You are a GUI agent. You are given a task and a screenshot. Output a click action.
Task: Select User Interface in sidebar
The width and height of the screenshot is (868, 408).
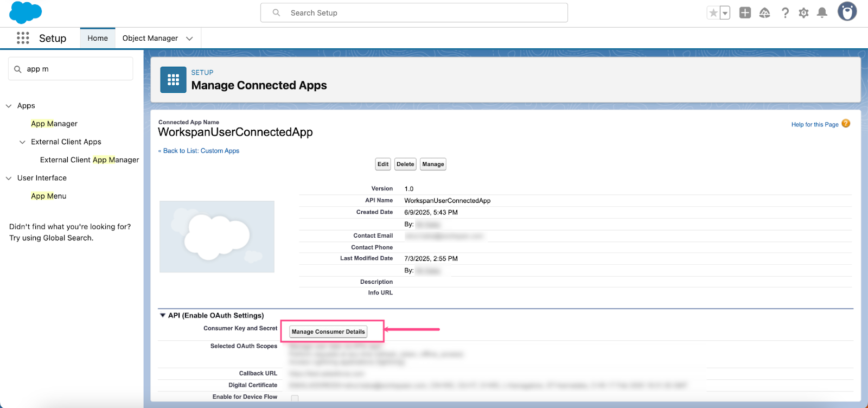coord(42,178)
